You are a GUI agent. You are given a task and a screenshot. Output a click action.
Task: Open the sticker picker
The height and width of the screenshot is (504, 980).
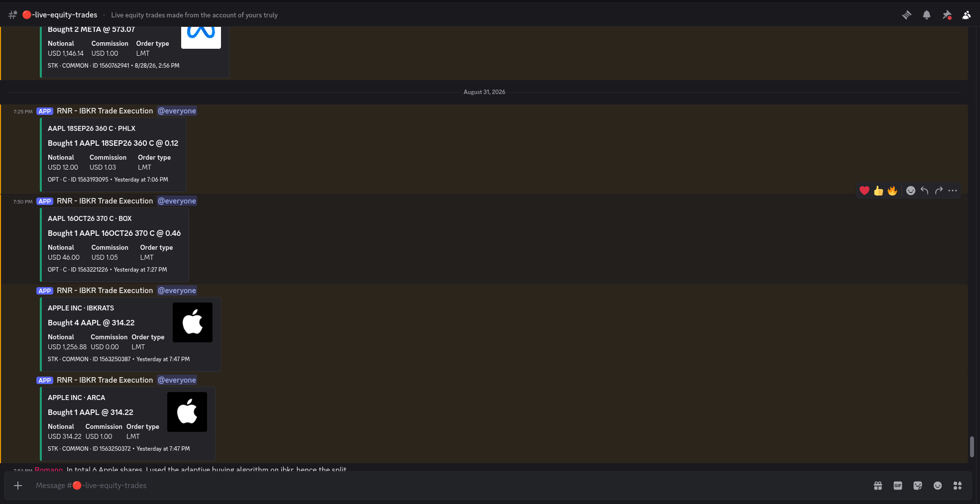point(918,486)
